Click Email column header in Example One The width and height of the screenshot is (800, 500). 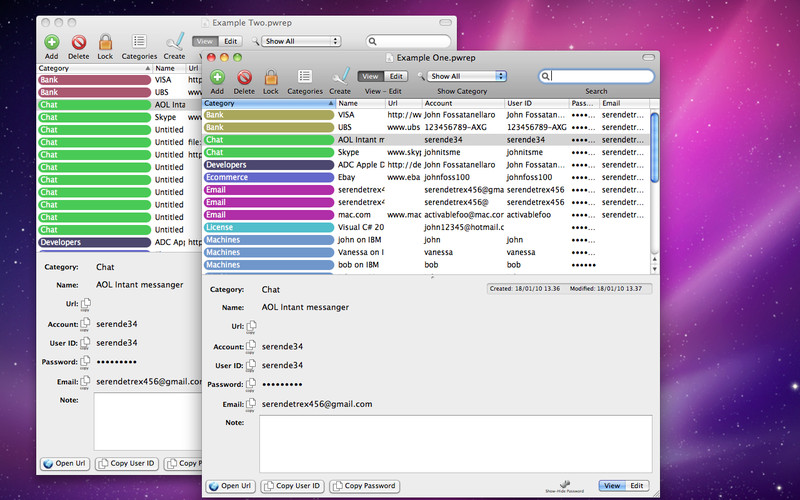tap(624, 104)
